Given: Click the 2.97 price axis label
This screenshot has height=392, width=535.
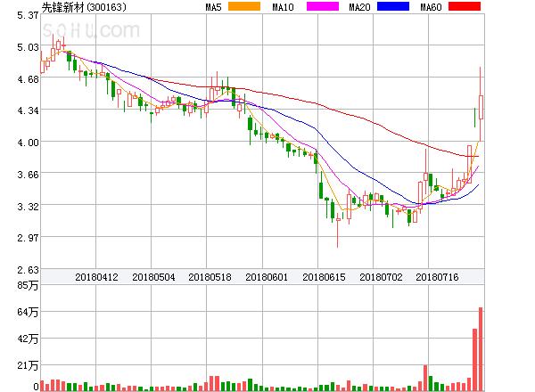Looking at the screenshot, I should 28,238.
